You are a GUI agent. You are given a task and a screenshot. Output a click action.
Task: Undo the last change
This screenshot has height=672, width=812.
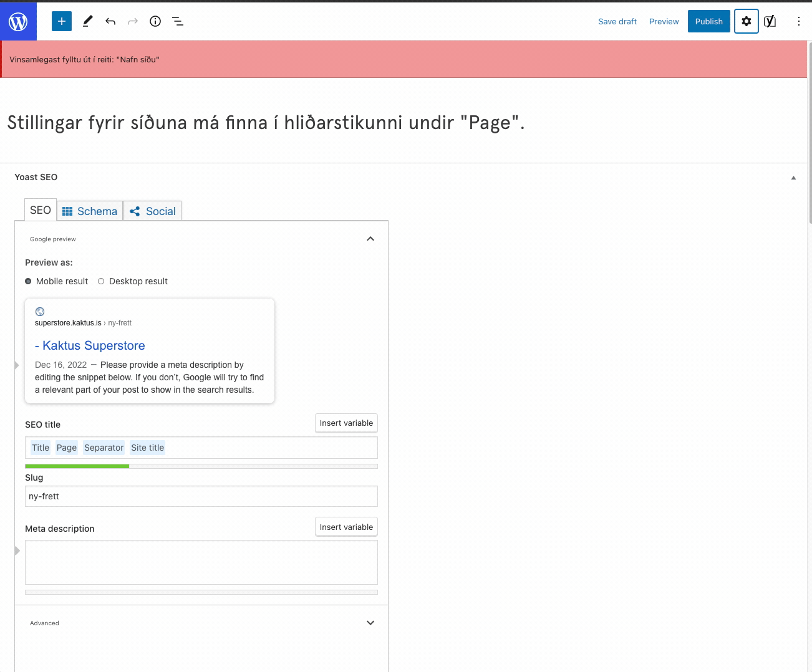click(110, 21)
